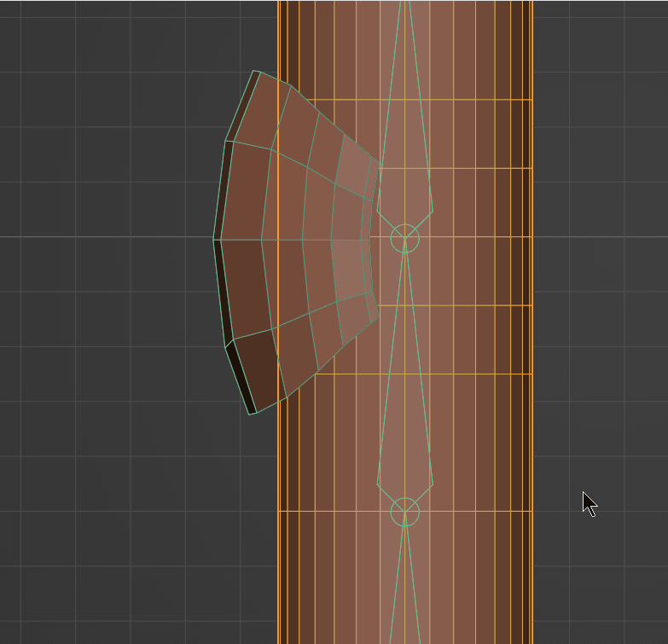Select the top-left corner vertex of the fan mesh
The height and width of the screenshot is (644, 668).
[253, 72]
